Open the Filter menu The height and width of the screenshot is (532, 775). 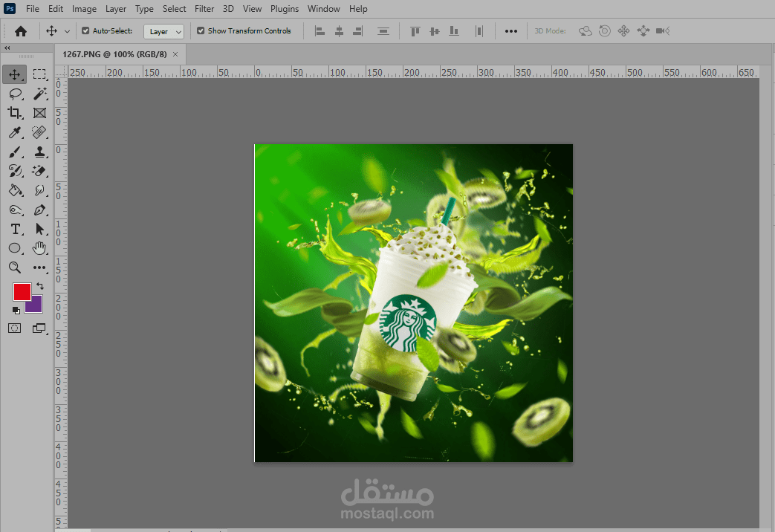(204, 9)
